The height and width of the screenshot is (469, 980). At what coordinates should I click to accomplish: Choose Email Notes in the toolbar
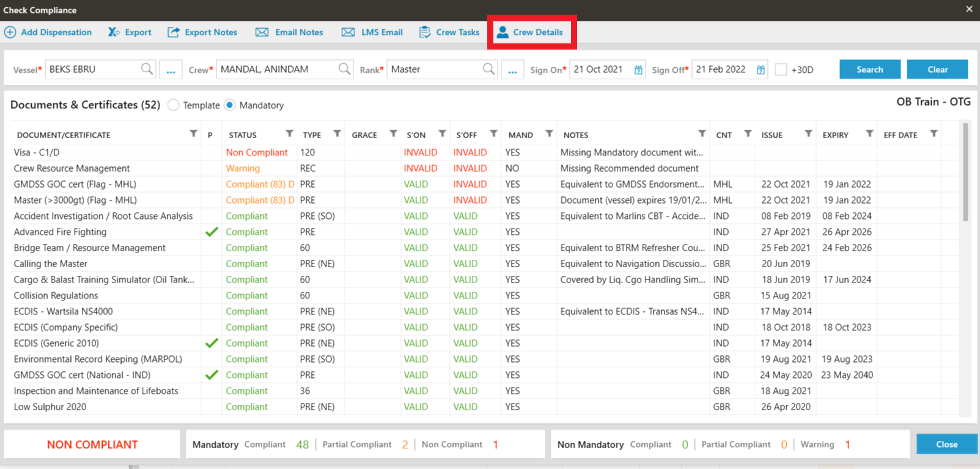289,32
